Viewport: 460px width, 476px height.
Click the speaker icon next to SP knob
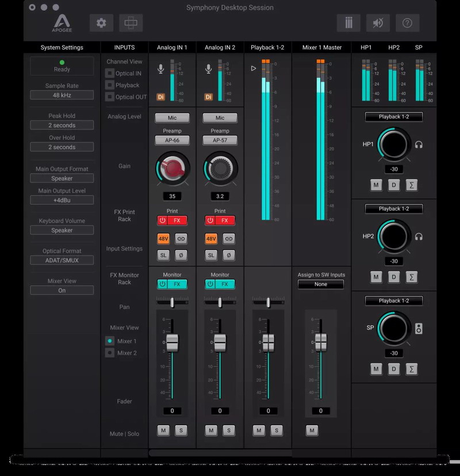419,329
